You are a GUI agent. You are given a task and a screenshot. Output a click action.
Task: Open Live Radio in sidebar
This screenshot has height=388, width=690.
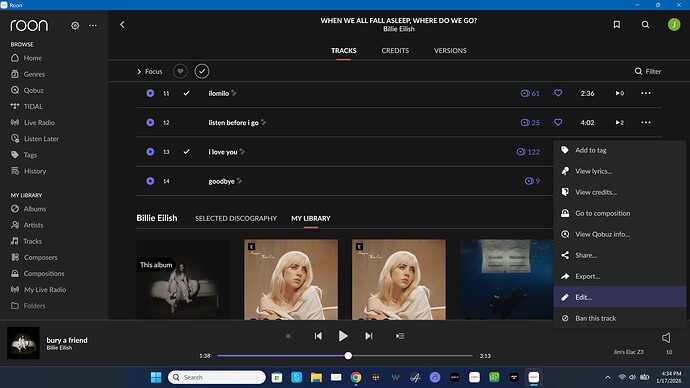tap(33, 122)
